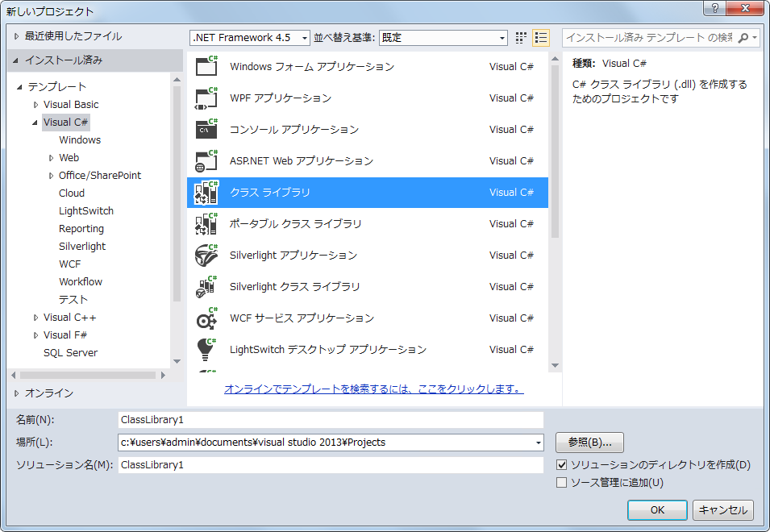Click the 名前 project name field
This screenshot has height=532, width=770.
click(331, 420)
